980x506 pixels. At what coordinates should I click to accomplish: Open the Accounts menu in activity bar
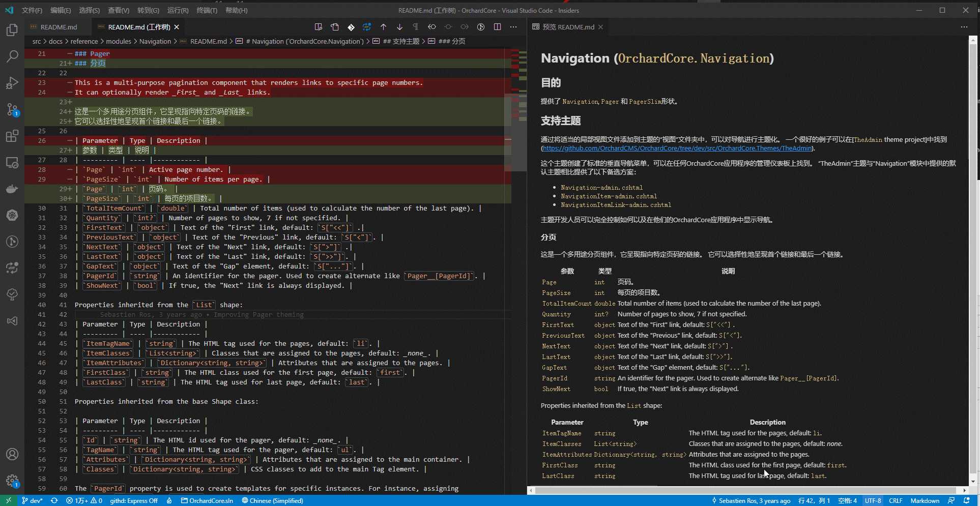[x=12, y=454]
